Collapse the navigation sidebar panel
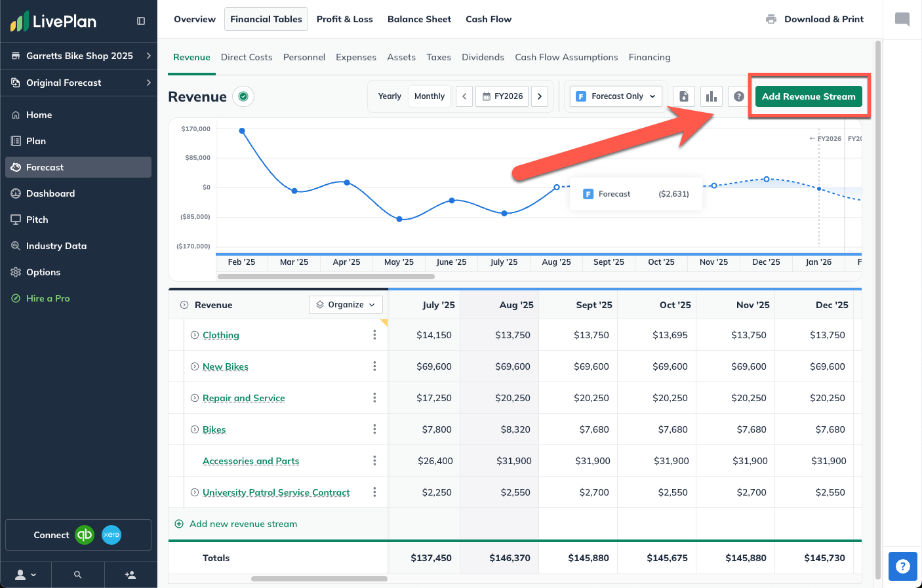 pos(140,20)
